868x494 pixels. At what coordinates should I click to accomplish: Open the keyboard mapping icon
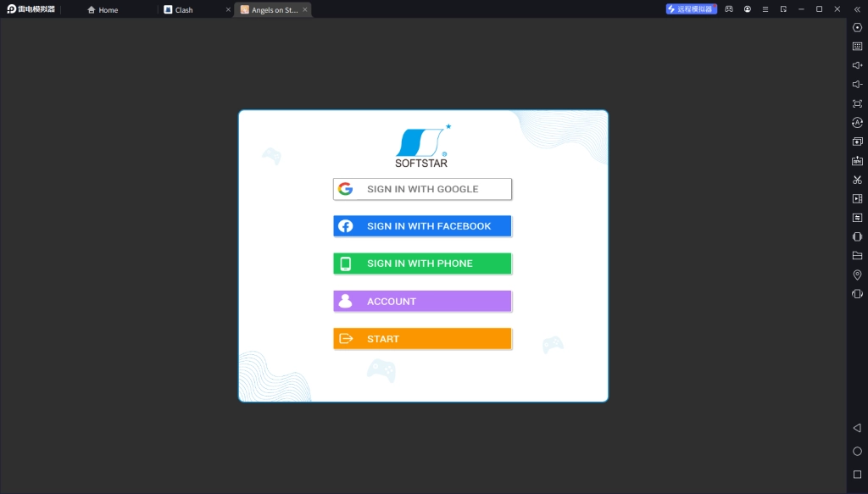[858, 47]
